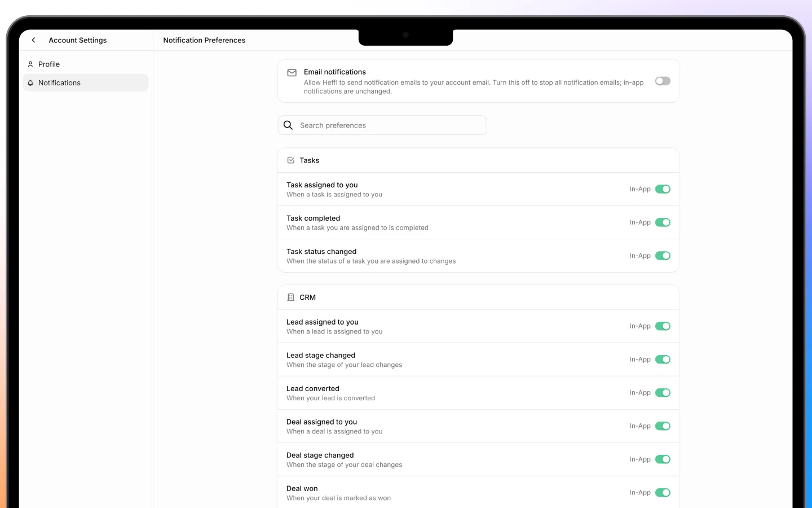Image resolution: width=812 pixels, height=508 pixels.
Task: Click the CRM section header label
Action: point(307,297)
